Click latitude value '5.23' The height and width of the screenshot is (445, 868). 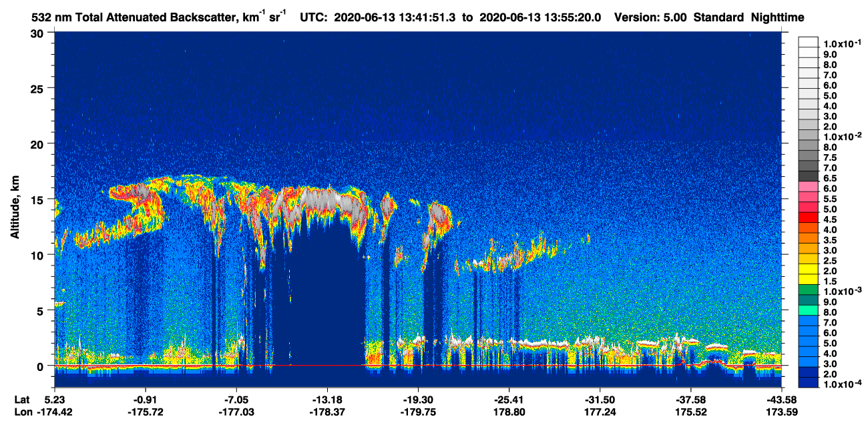point(55,400)
